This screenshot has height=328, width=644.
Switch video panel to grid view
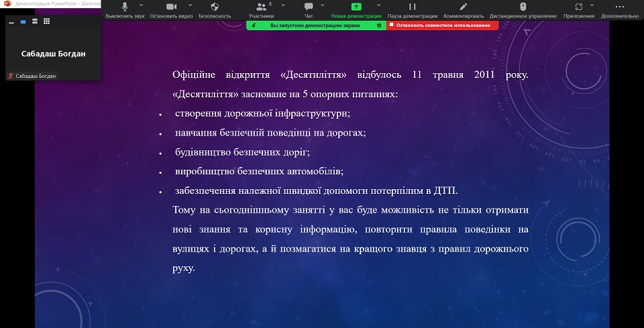tap(46, 21)
